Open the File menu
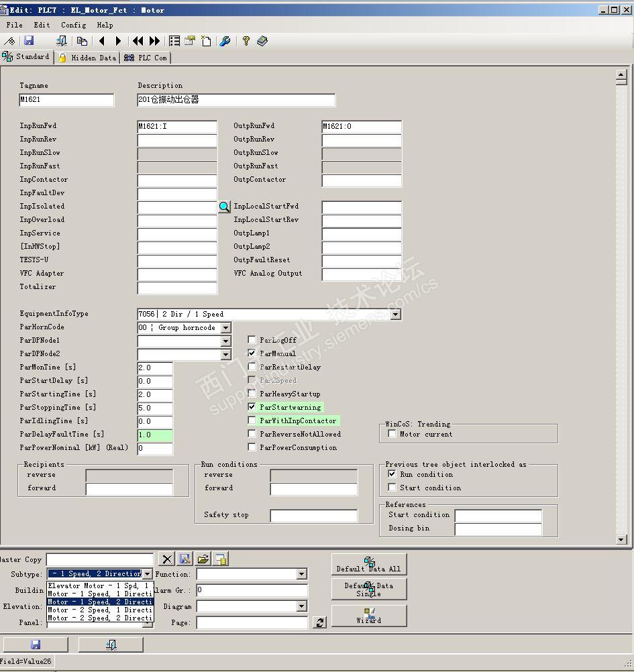This screenshot has height=672, width=634. coord(14,25)
